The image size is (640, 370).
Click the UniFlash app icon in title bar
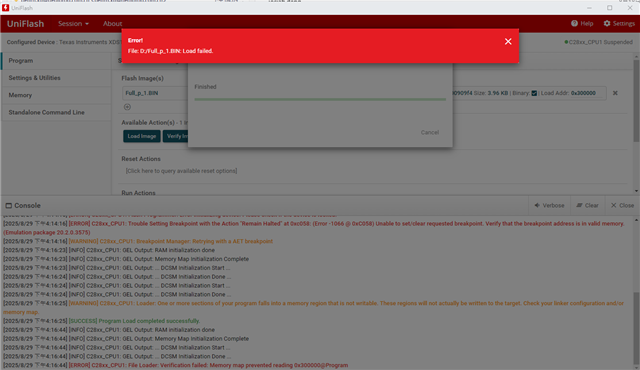(5, 8)
